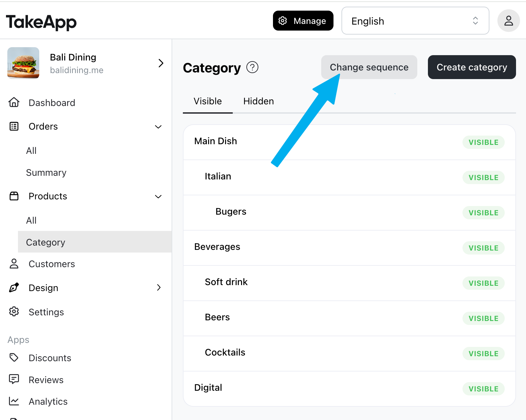Expand the Design submenu arrow
526x420 pixels.
(x=159, y=287)
